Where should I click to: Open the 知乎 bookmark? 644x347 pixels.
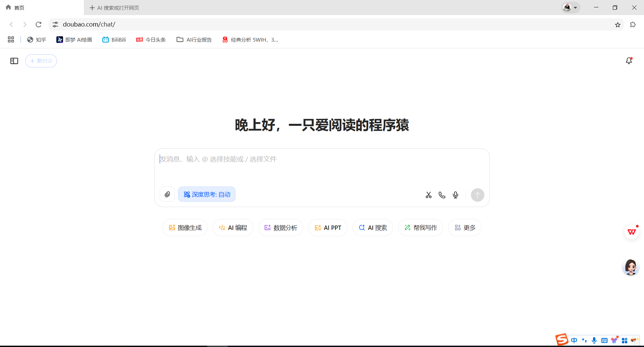37,40
